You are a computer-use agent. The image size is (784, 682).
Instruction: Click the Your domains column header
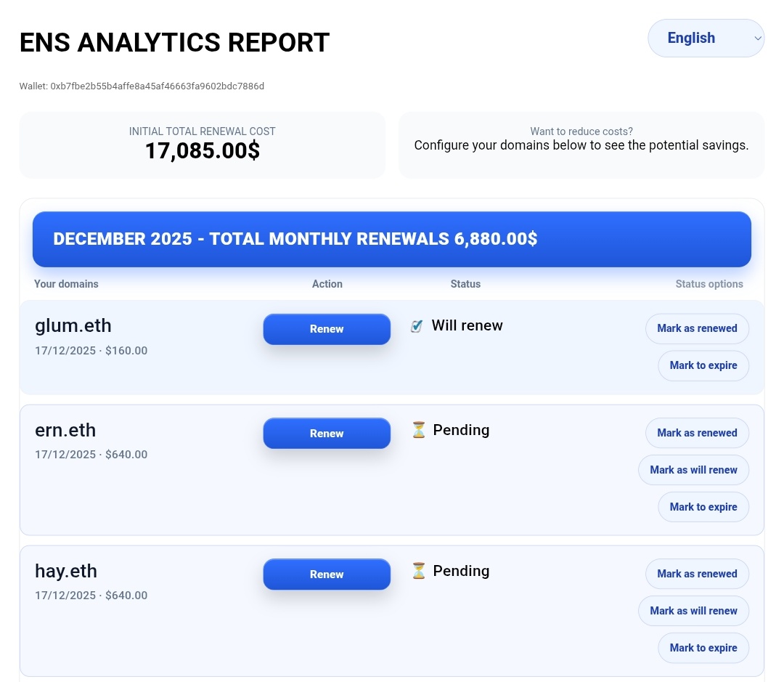[66, 284]
